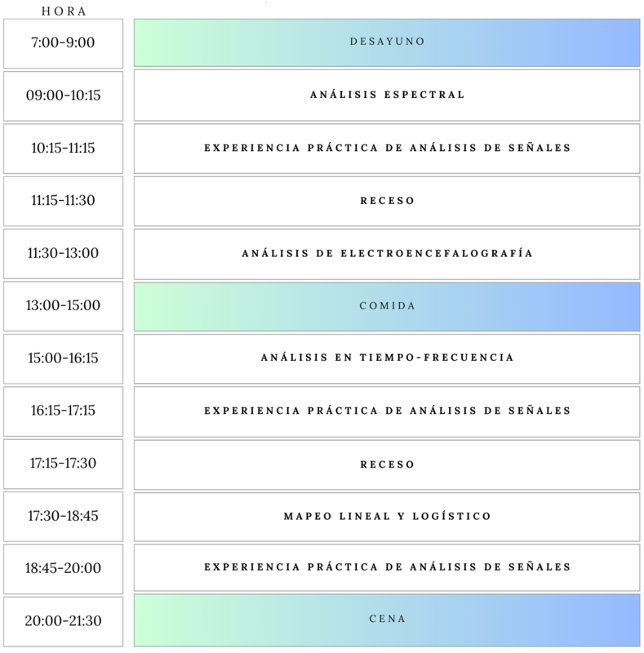644x653 pixels.
Task: Select the 7:00-9:00 time cell
Action: coord(64,43)
